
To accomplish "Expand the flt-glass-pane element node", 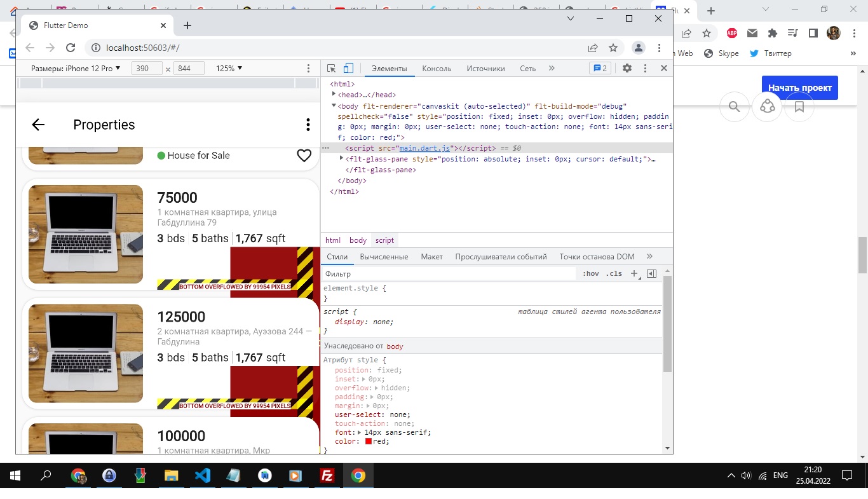I will click(342, 159).
